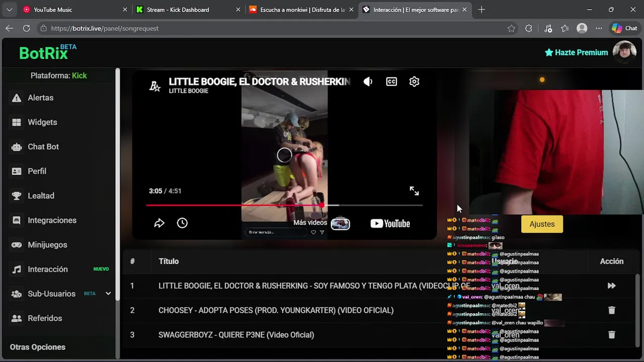Open the browser extensions puzzle icon
Screen dimensions: 644x362
tap(528, 29)
